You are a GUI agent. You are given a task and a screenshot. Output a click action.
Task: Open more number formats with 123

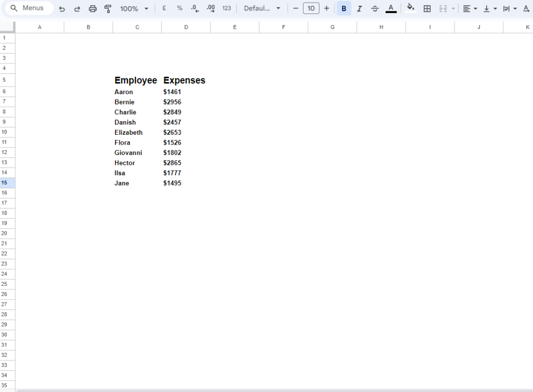(x=226, y=8)
